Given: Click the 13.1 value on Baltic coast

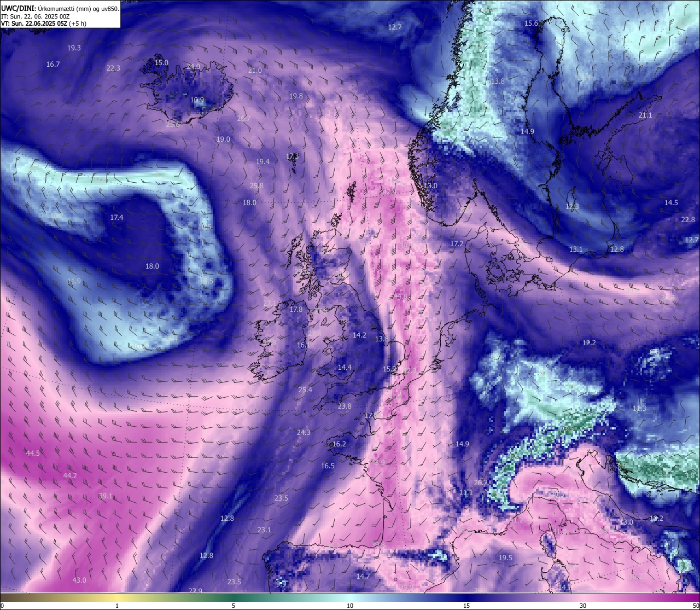Looking at the screenshot, I should point(576,249).
